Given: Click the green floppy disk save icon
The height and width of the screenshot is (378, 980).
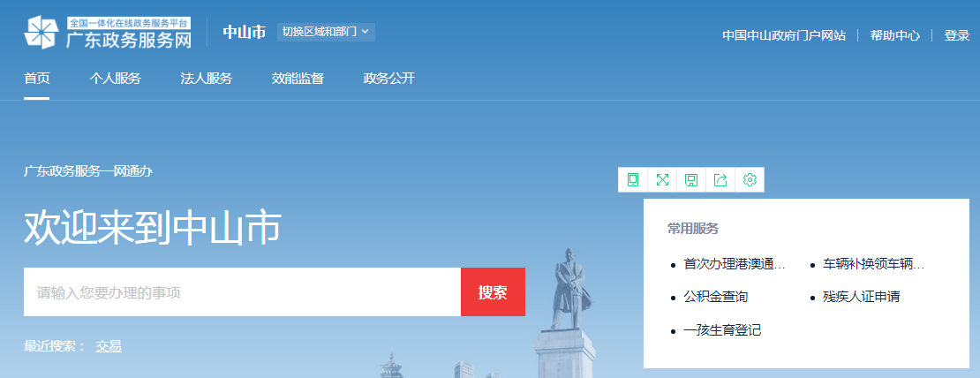Looking at the screenshot, I should pos(691,180).
